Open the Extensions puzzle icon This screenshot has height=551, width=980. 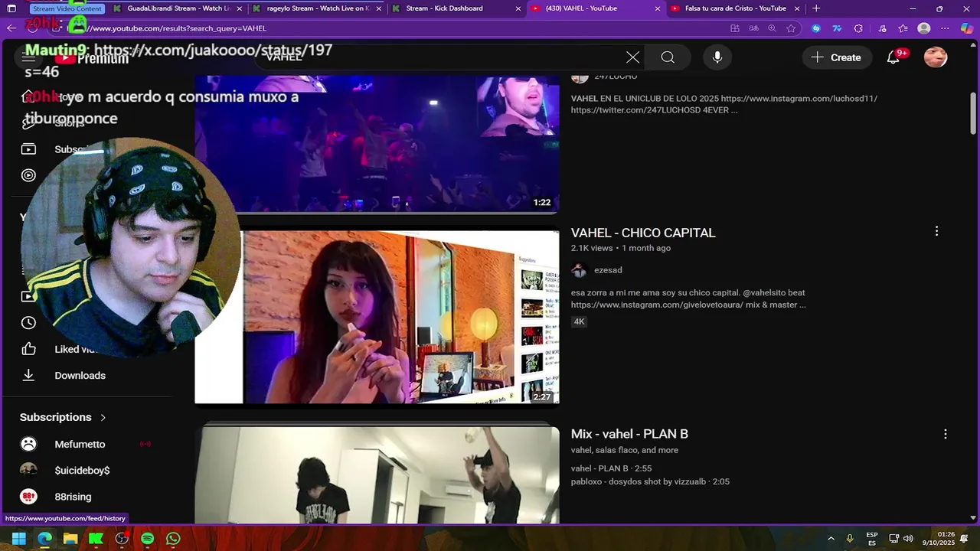[x=858, y=28]
